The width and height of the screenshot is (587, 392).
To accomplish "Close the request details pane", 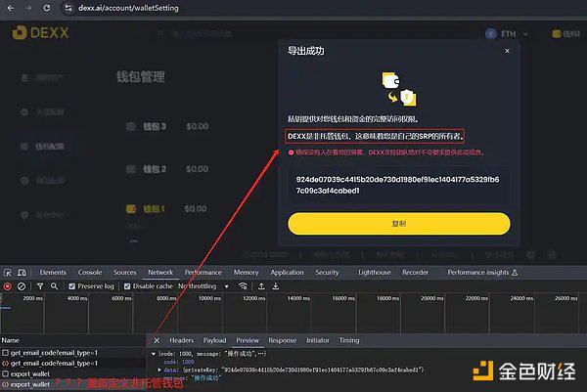I will click(157, 341).
